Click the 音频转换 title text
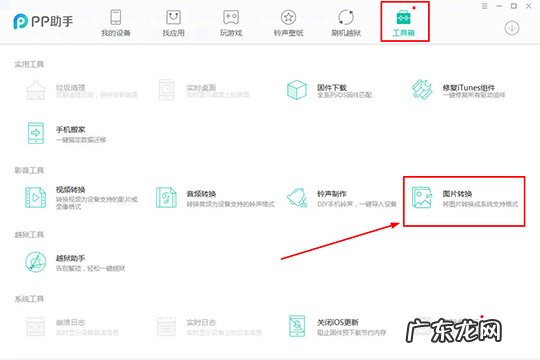This screenshot has height=360, width=540. pos(201,194)
